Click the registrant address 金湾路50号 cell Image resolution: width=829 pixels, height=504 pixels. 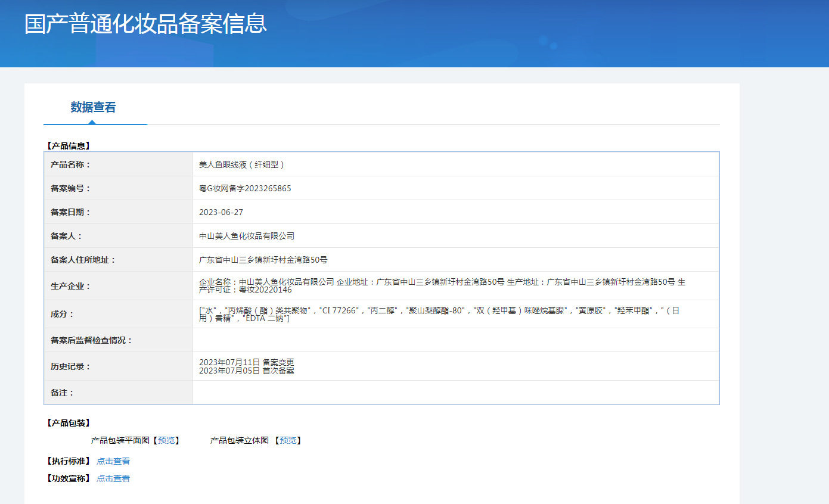click(x=456, y=260)
